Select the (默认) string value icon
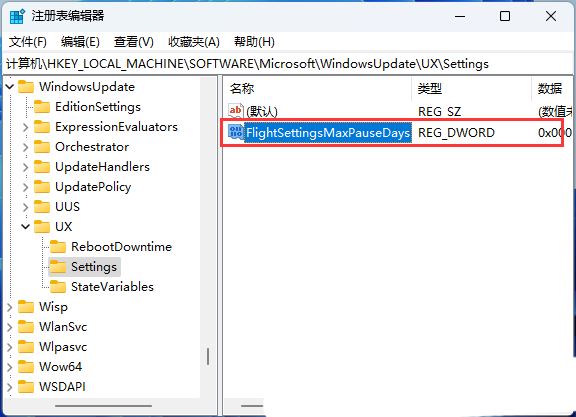The width and height of the screenshot is (576, 417). (x=235, y=111)
